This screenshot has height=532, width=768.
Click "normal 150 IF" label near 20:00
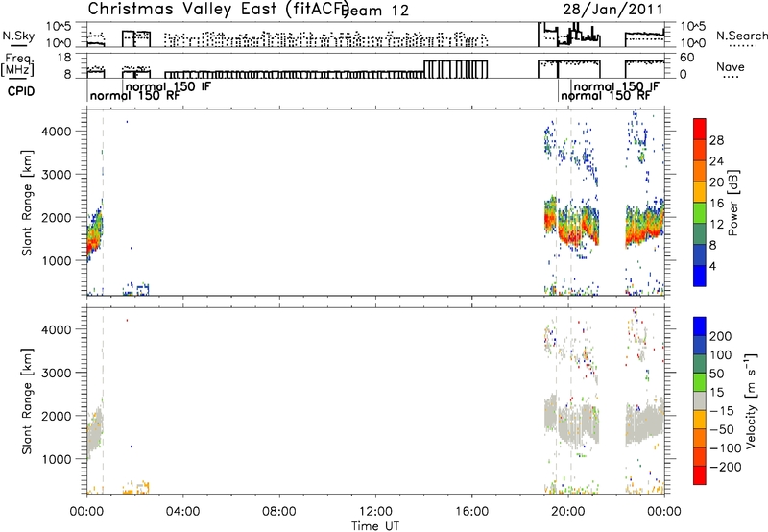[616, 86]
